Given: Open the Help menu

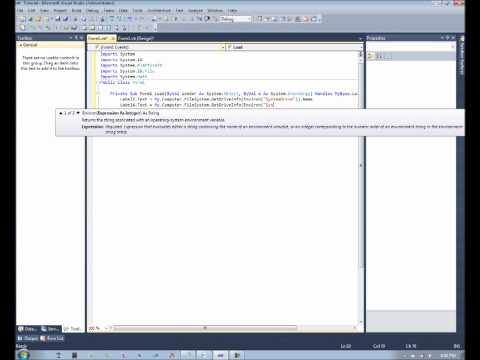Looking at the screenshot, I should tap(232, 11).
